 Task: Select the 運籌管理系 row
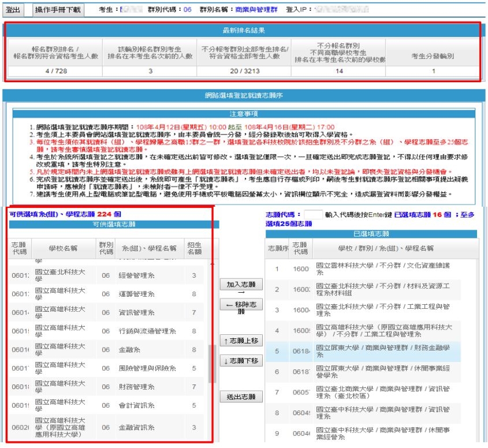(107, 294)
